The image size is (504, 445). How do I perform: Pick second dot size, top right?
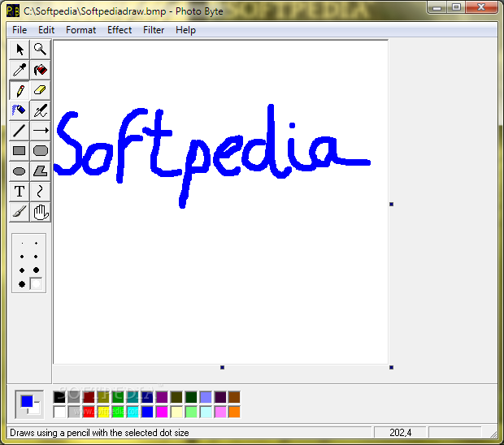click(36, 244)
